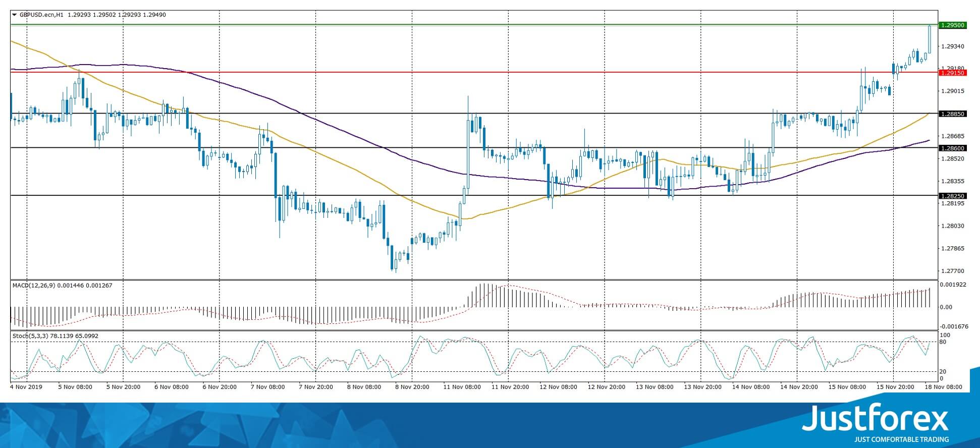Click the 8 Nov 08:00 time label

pyautogui.click(x=364, y=387)
